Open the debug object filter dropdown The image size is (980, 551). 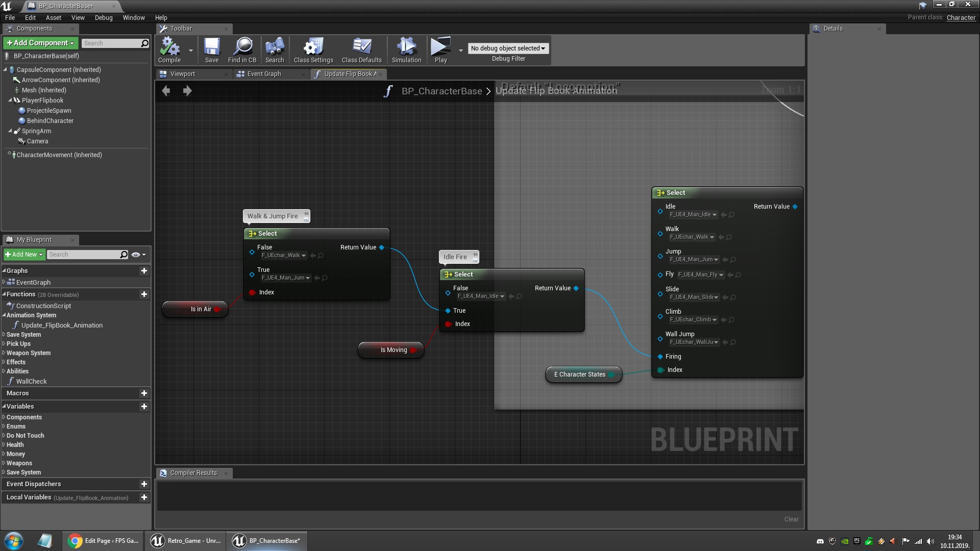(508, 48)
